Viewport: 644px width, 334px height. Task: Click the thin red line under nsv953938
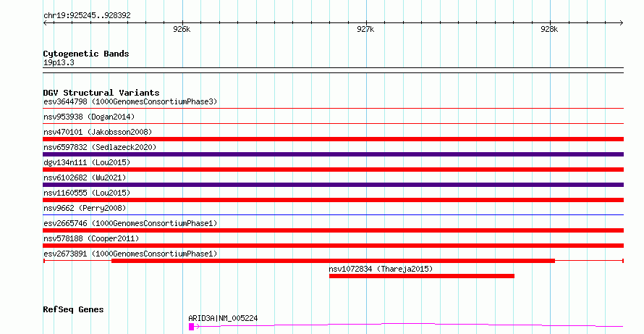pos(334,123)
